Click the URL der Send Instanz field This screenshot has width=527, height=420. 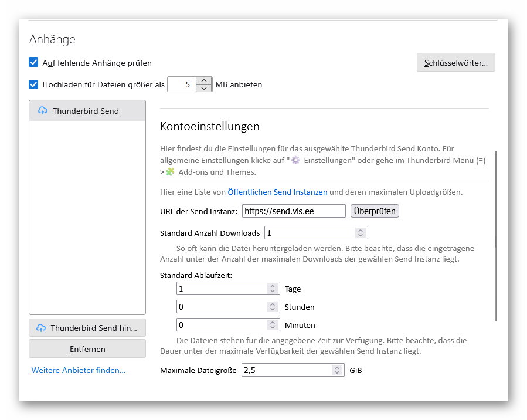click(294, 211)
